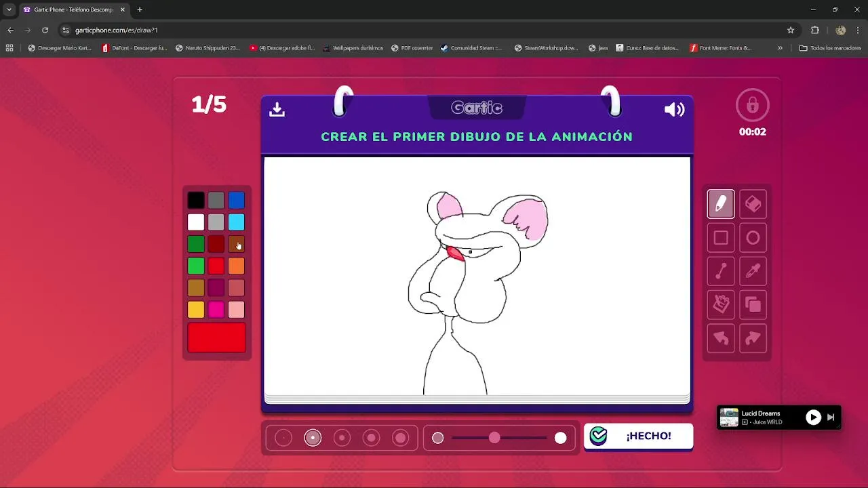Viewport: 868px width, 488px height.
Task: Open the Chrome three-dot menu
Action: (x=858, y=30)
